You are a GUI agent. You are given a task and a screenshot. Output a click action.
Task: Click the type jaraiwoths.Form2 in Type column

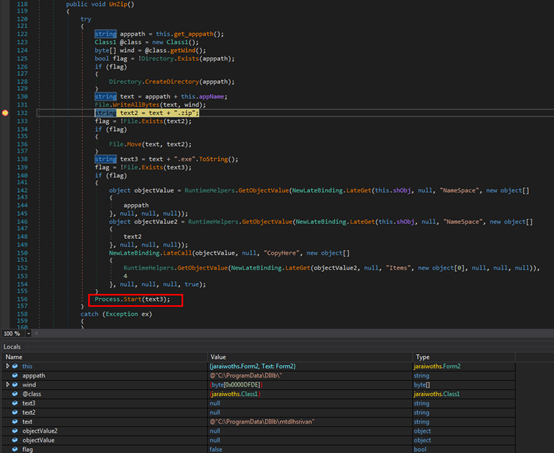[x=437, y=366]
